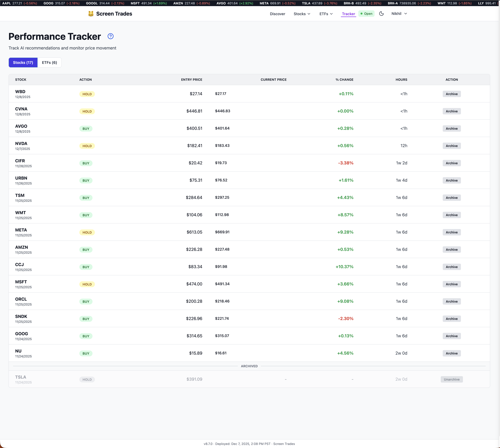Click the % CHANGE column header

(344, 80)
